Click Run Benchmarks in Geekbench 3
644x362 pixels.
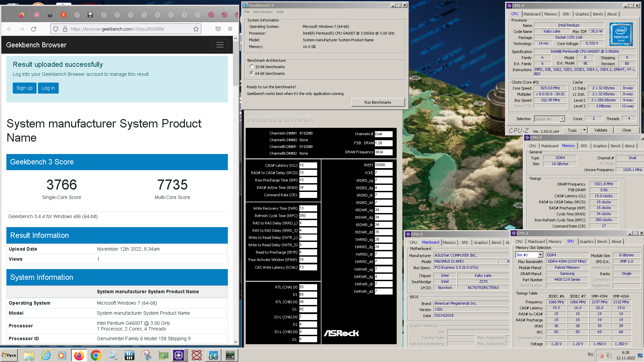[378, 102]
